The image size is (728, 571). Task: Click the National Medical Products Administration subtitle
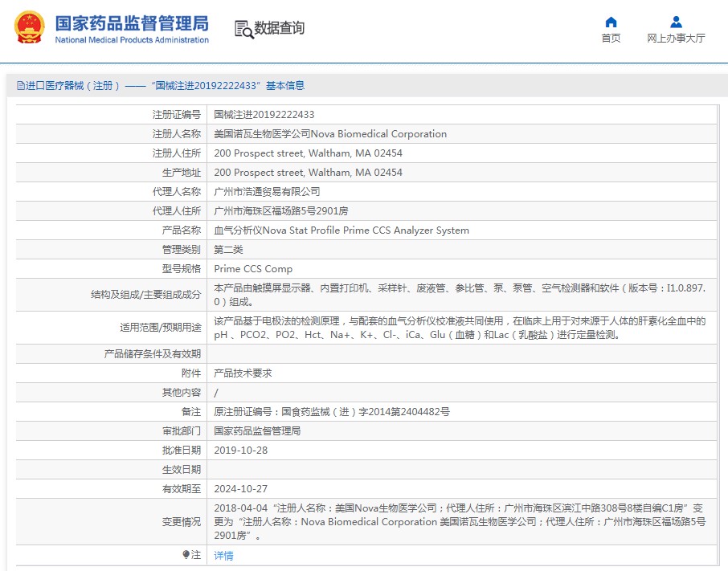(132, 40)
